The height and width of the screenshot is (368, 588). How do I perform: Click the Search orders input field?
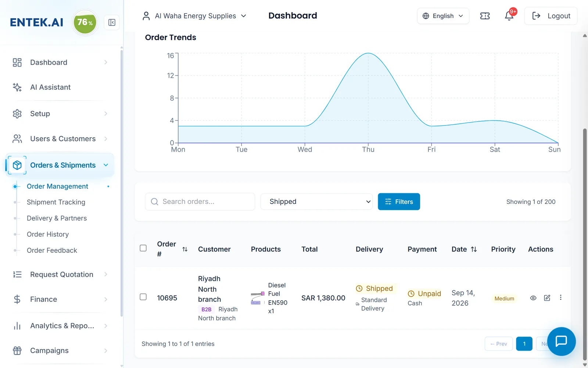click(x=200, y=202)
